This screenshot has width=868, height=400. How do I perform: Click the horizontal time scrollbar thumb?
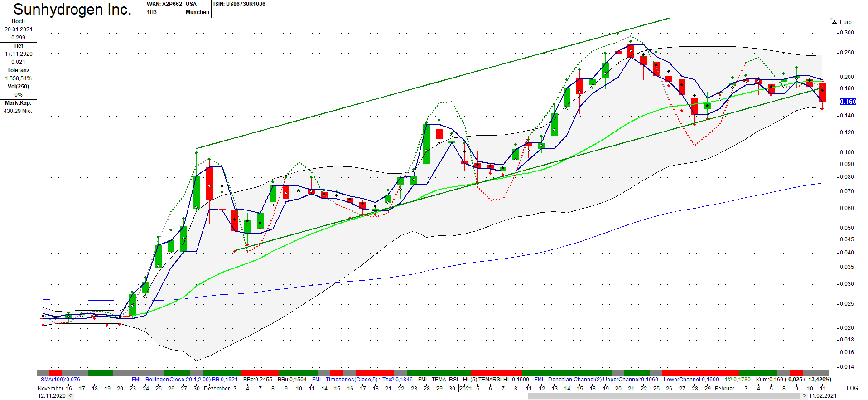click(x=665, y=396)
